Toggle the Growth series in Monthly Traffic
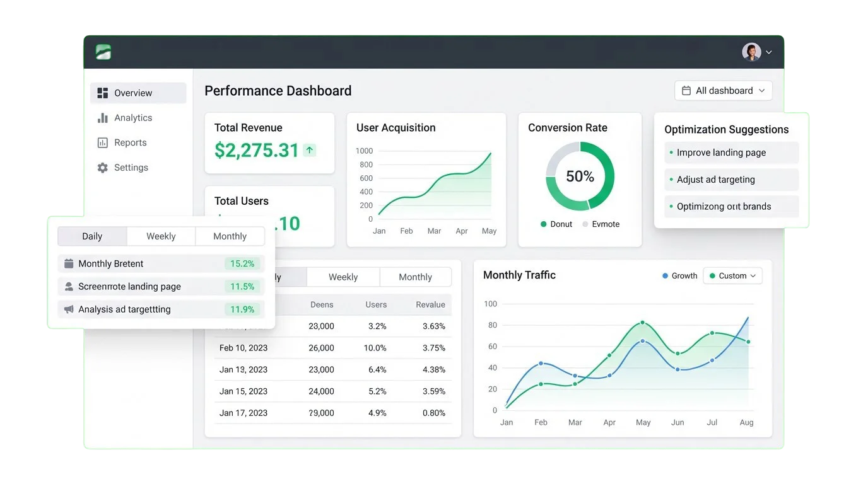This screenshot has height=484, width=868. 679,276
